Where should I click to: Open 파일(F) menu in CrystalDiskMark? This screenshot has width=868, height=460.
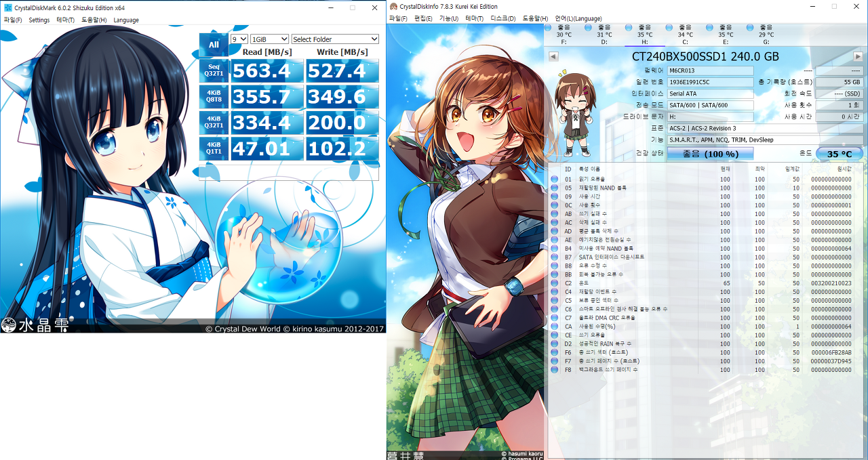point(13,20)
